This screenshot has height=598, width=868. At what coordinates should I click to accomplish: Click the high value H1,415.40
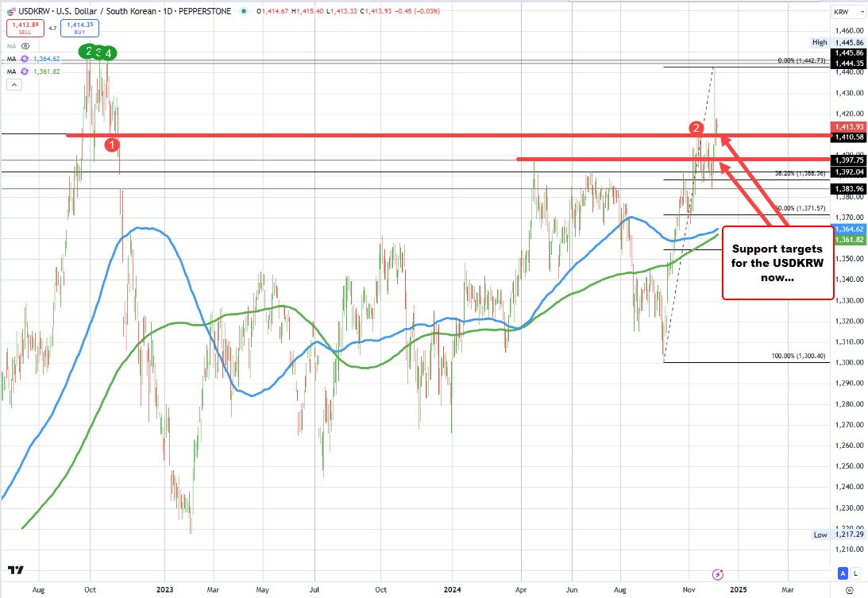307,11
